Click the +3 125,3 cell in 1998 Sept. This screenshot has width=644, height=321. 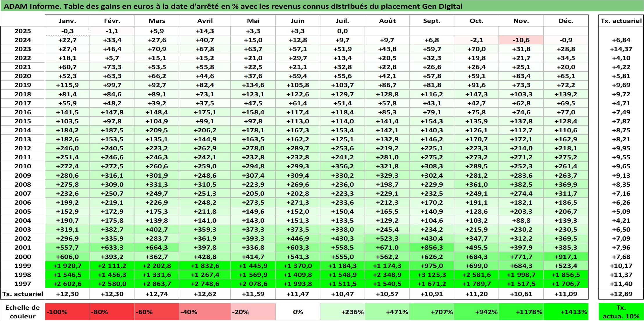click(432, 275)
